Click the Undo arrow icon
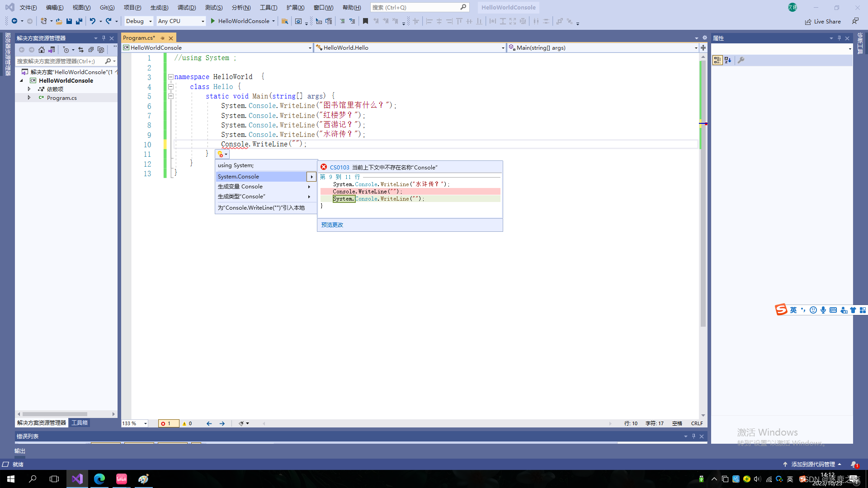Viewport: 868px width, 488px height. coord(92,21)
